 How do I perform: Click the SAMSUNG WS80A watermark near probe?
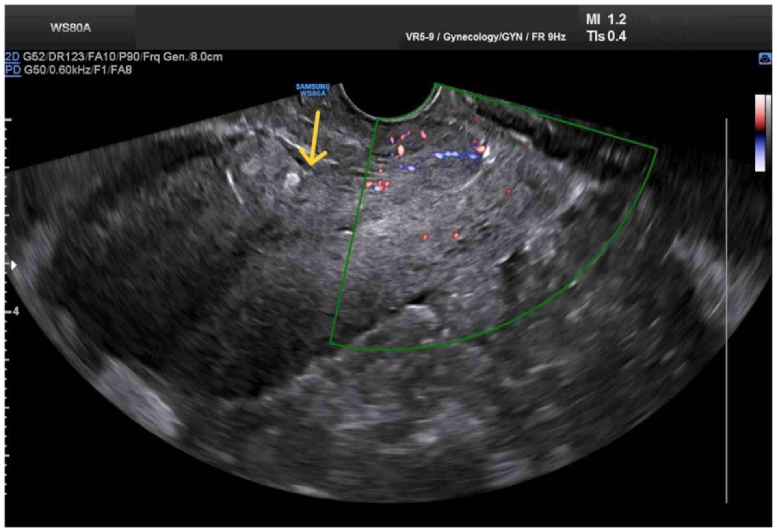313,90
